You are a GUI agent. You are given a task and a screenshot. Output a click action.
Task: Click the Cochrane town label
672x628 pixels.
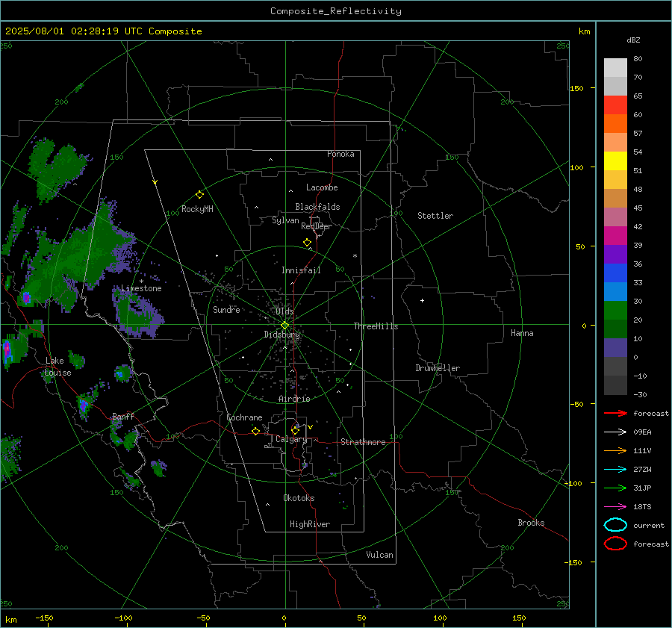click(x=244, y=417)
